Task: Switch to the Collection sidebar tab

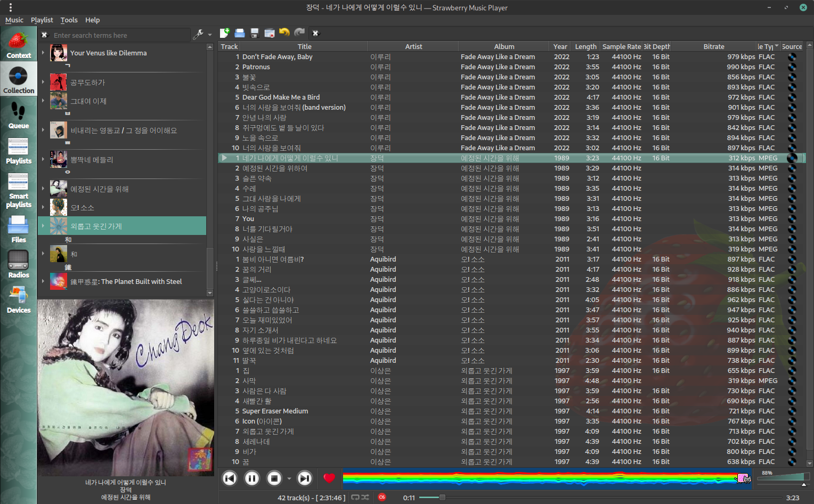Action: click(18, 80)
